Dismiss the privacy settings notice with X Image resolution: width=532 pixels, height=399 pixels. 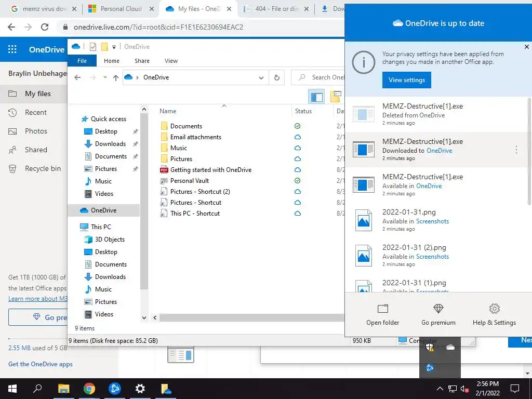[527, 47]
